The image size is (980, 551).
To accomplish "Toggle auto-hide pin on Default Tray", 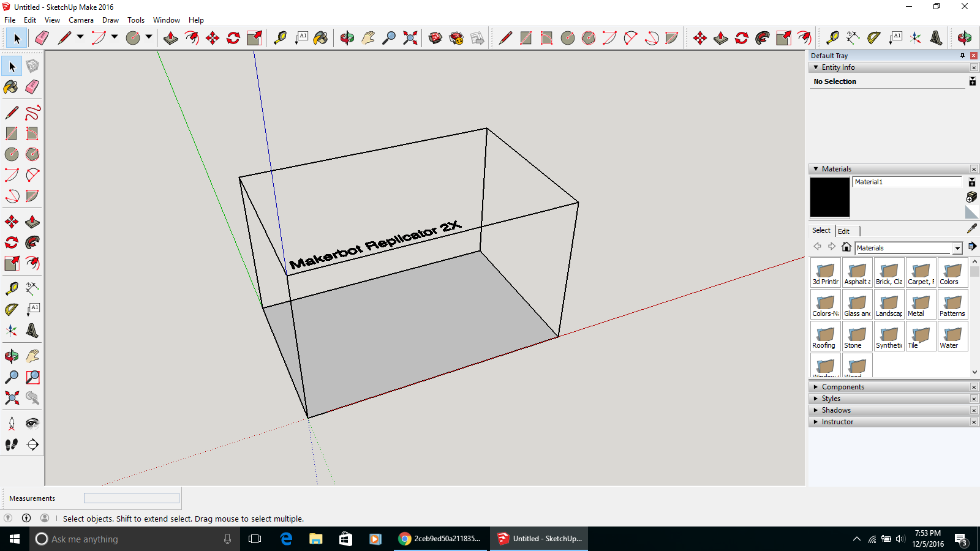I will tap(962, 56).
